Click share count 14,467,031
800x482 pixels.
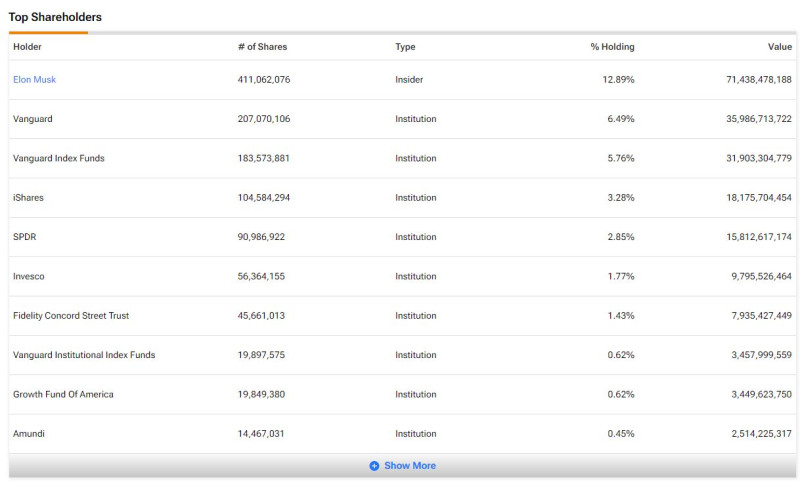click(x=261, y=434)
